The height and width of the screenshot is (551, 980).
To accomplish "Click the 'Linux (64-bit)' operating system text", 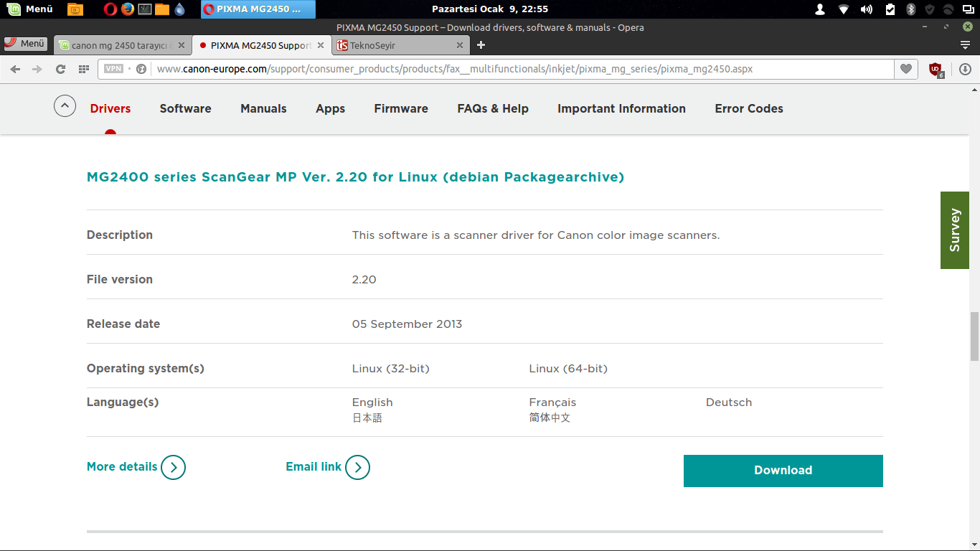I will pyautogui.click(x=568, y=369).
